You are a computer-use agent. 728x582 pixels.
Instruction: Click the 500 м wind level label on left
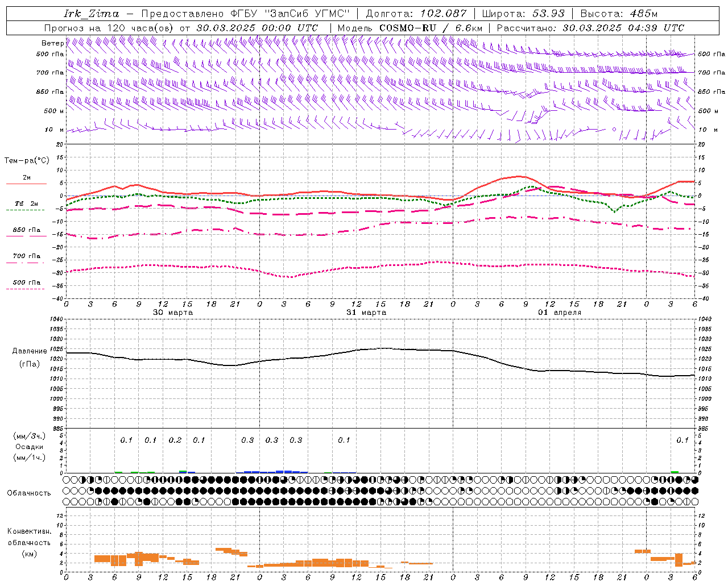[54, 111]
